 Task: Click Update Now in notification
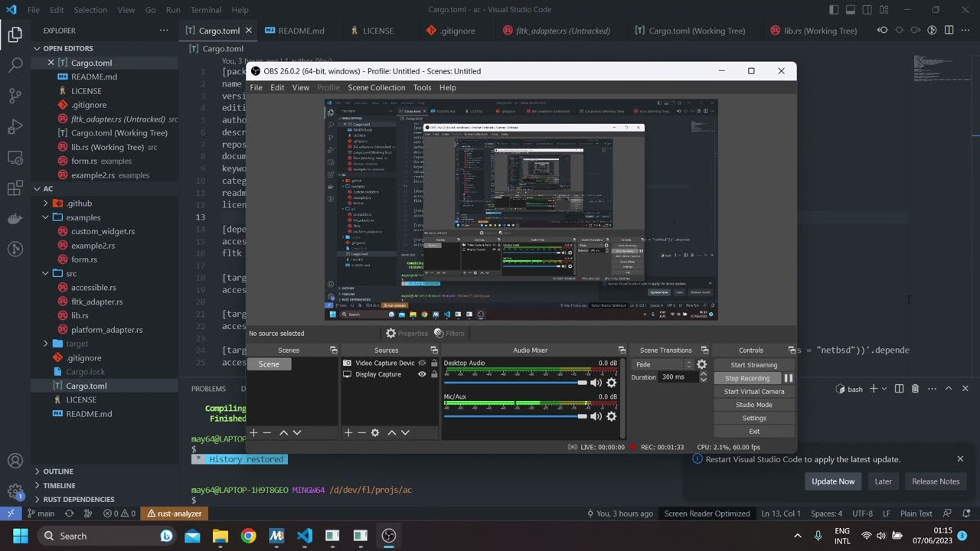[833, 481]
